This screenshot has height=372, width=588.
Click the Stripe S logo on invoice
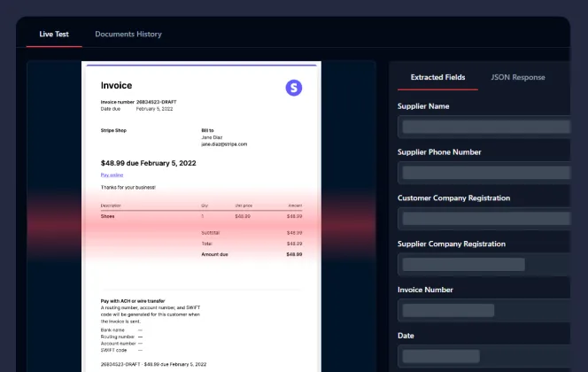[x=294, y=88]
